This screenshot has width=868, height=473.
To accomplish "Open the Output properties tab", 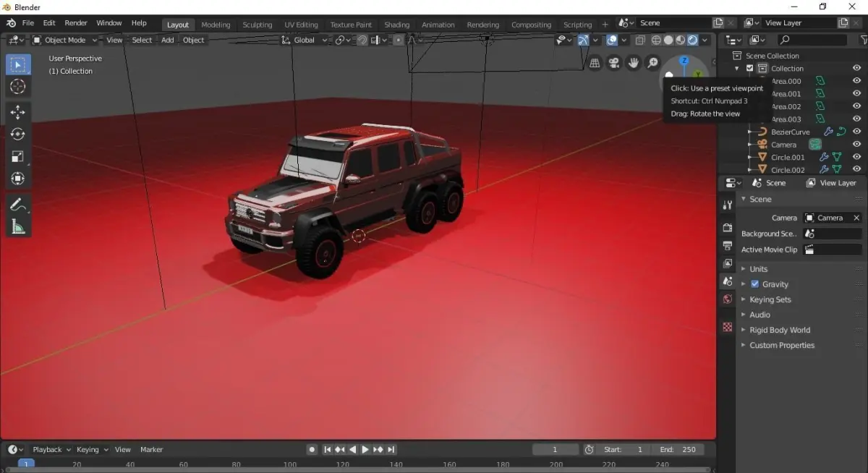I will pyautogui.click(x=728, y=246).
